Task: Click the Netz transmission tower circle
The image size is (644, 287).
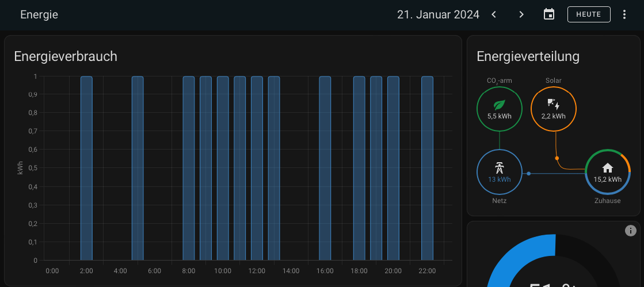Action: coord(499,172)
